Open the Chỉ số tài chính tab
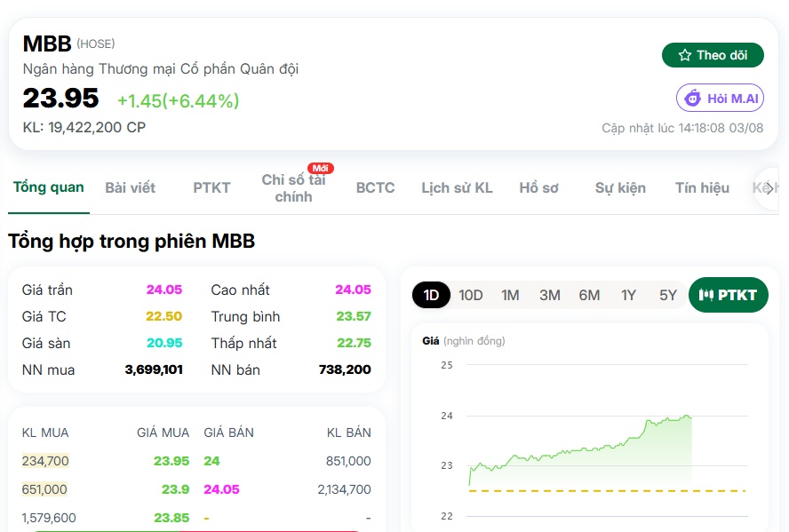 pos(293,188)
